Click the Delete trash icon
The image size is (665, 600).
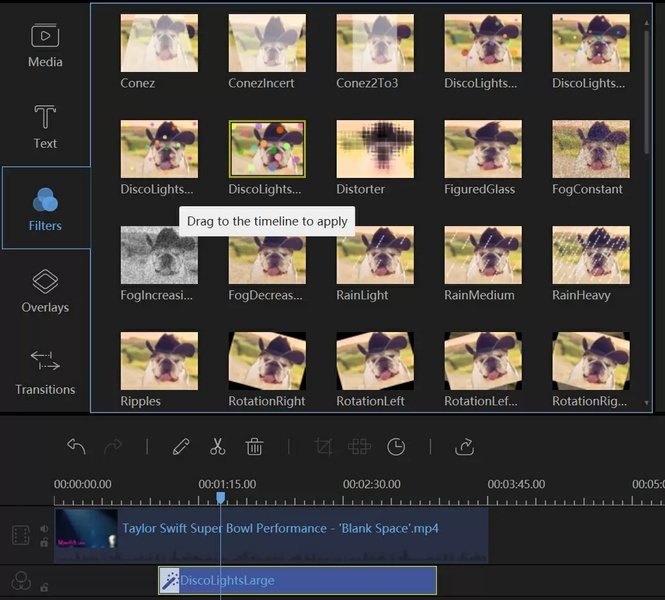point(254,447)
